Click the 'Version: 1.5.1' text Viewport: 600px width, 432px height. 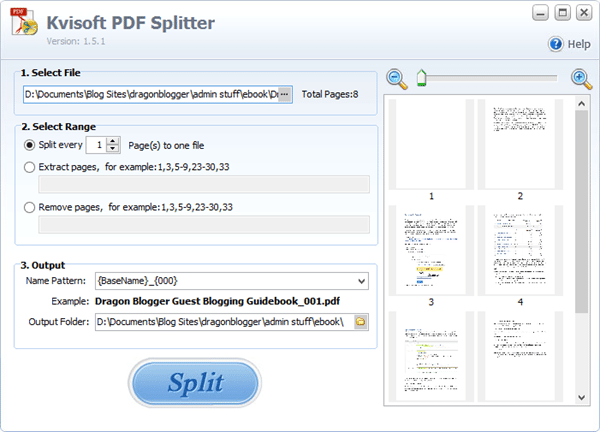(76, 41)
